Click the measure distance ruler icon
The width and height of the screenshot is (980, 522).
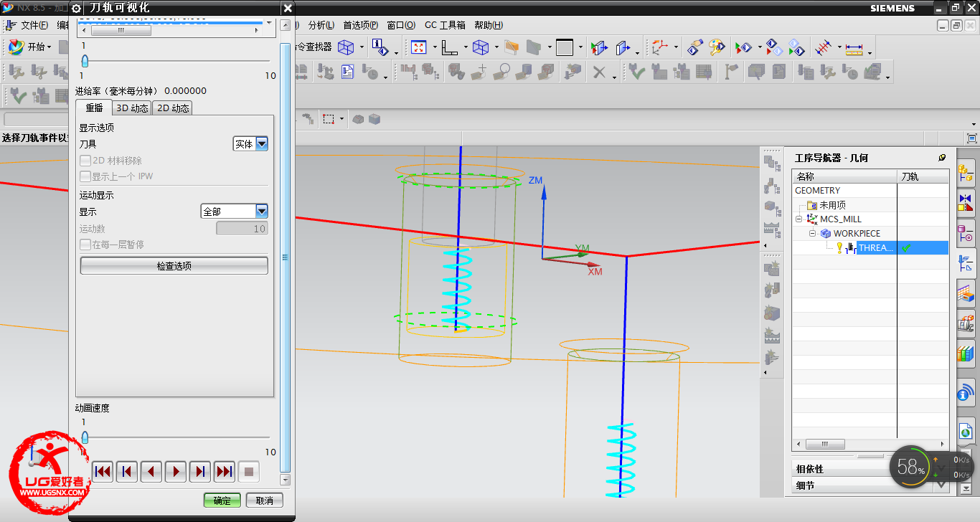click(x=854, y=48)
